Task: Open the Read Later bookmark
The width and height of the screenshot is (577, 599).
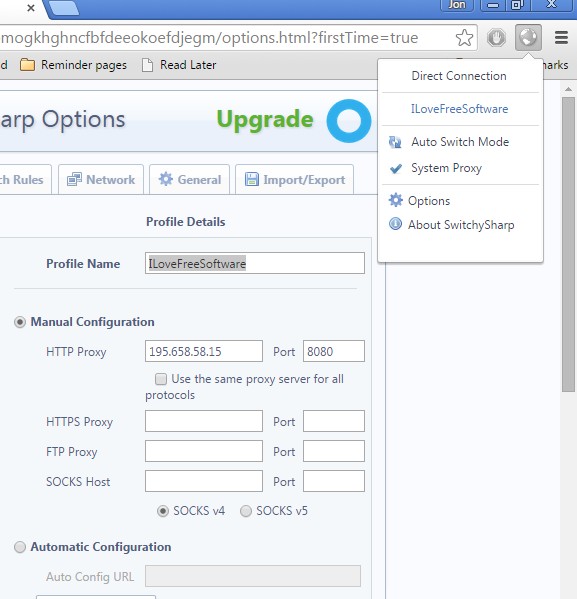Action: [179, 65]
